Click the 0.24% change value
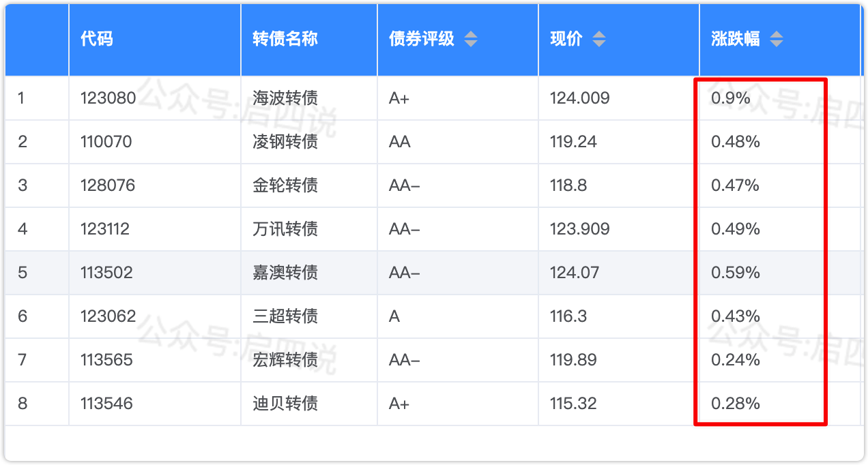The height and width of the screenshot is (465, 868). click(736, 360)
